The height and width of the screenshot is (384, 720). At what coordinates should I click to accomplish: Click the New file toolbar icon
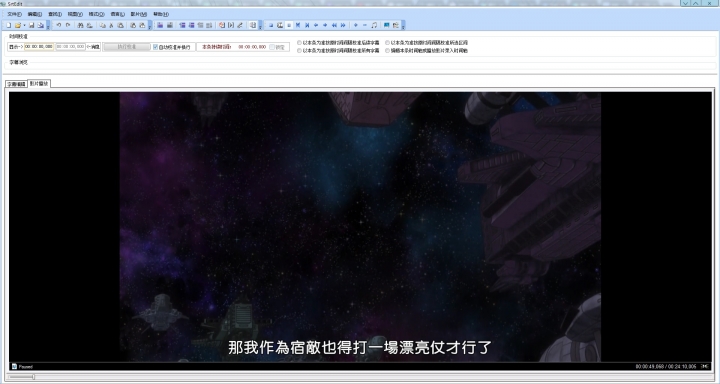[8, 25]
